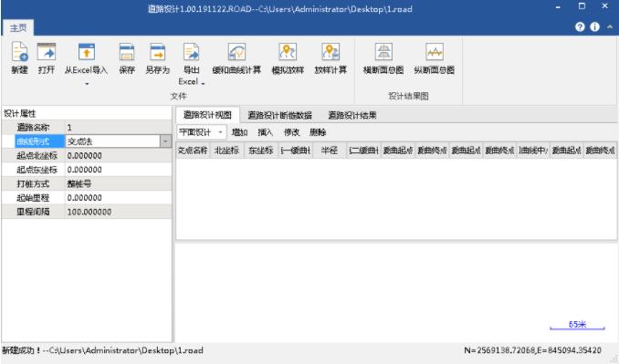Switch to the 道路设计断链数据 tab
This screenshot has width=619, height=364.
pos(280,115)
